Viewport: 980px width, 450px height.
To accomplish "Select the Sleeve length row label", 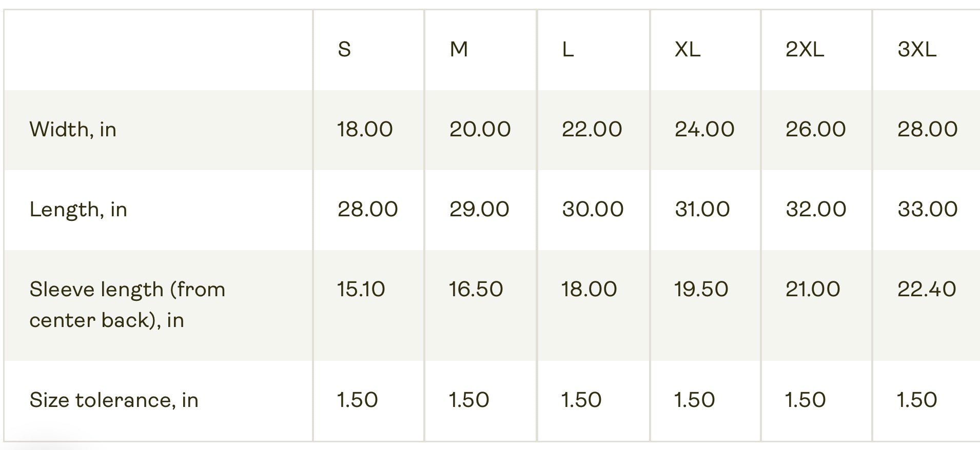I will click(x=127, y=305).
